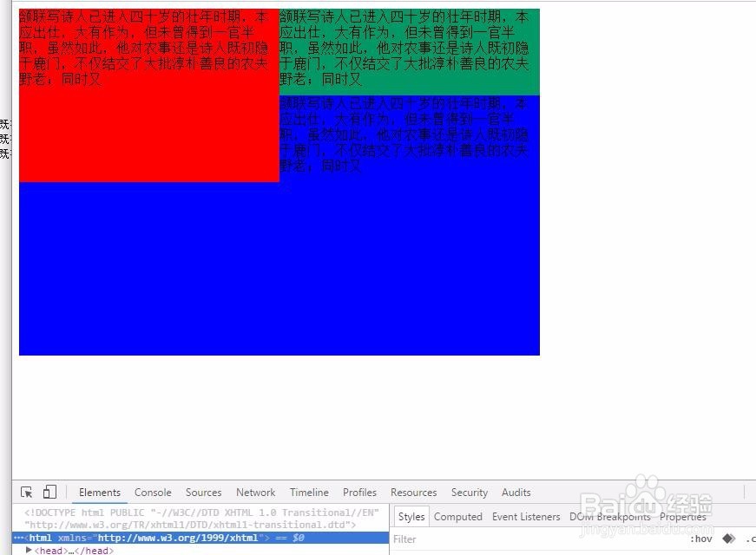Open the Timeline tab
This screenshot has width=756, height=555.
click(309, 493)
